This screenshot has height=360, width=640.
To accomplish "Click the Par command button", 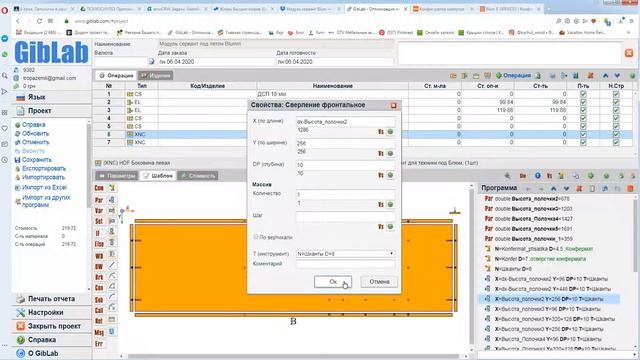I will [99, 200].
